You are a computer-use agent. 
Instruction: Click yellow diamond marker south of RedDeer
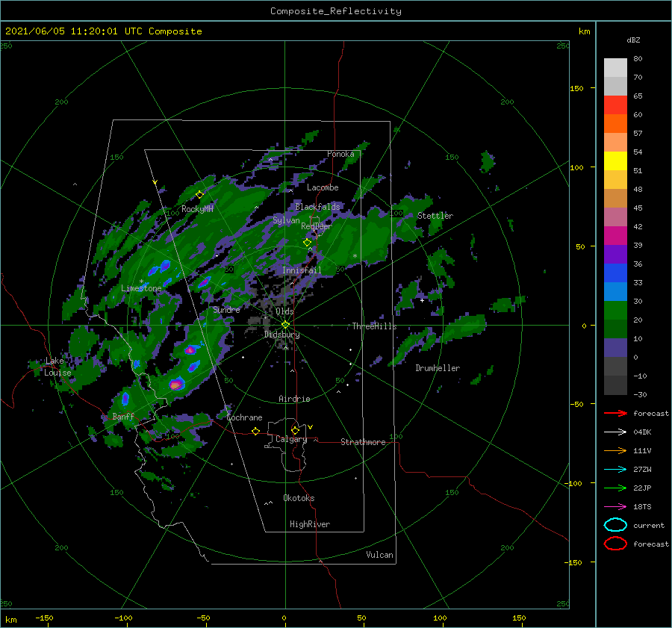307,243
